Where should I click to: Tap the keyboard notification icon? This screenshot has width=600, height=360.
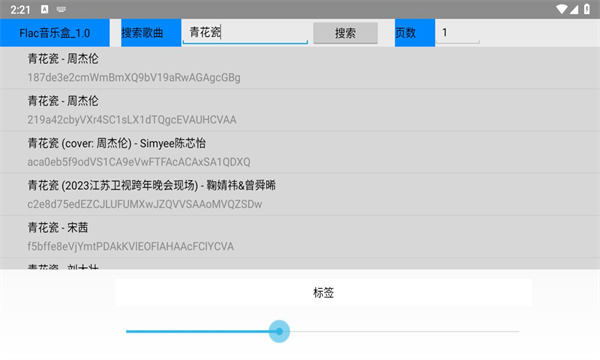pos(61,10)
